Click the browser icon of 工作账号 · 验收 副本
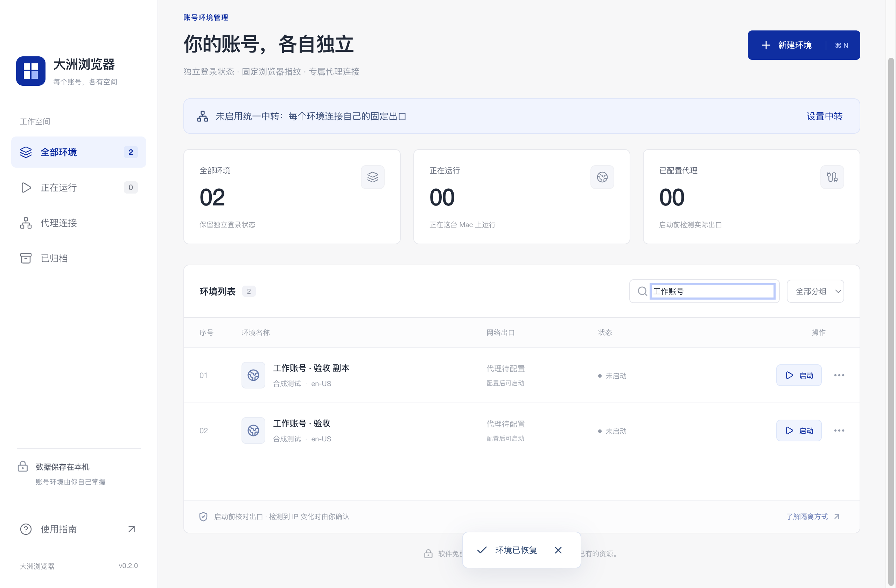 click(253, 375)
